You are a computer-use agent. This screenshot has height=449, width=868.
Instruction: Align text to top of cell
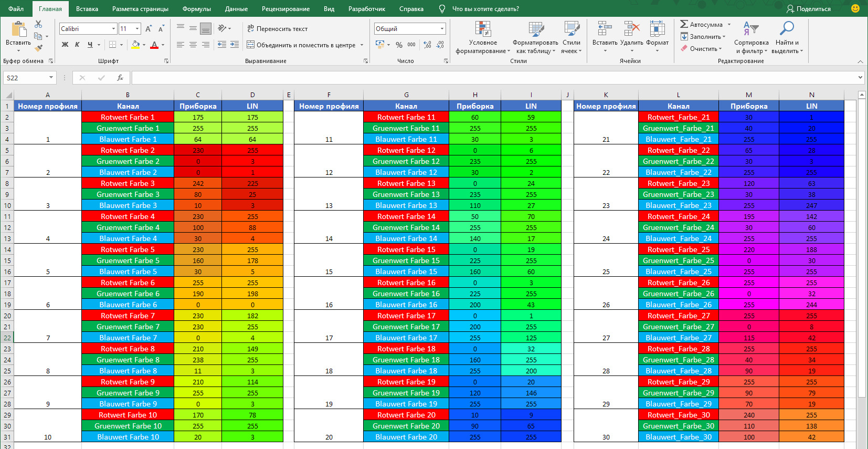tap(181, 28)
